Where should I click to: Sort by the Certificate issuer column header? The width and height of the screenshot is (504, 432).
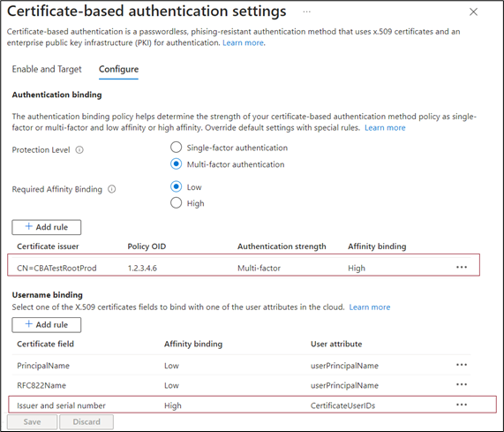coord(48,246)
